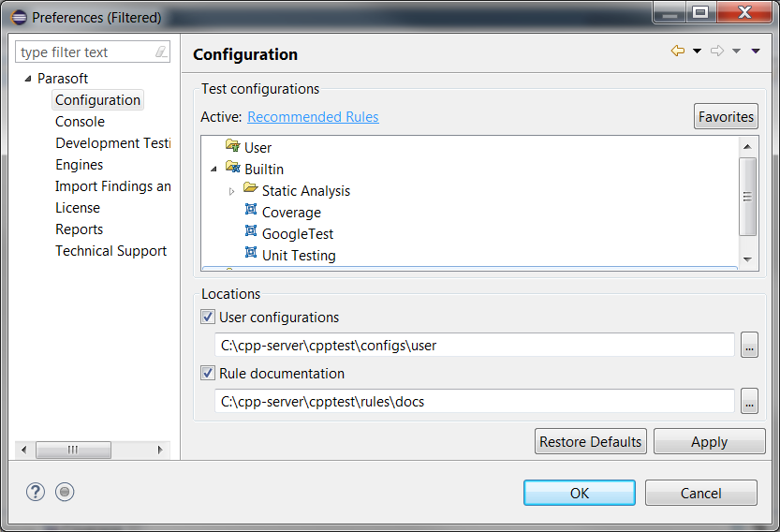Click the Restore Defaults button
Image resolution: width=780 pixels, height=532 pixels.
click(x=591, y=441)
